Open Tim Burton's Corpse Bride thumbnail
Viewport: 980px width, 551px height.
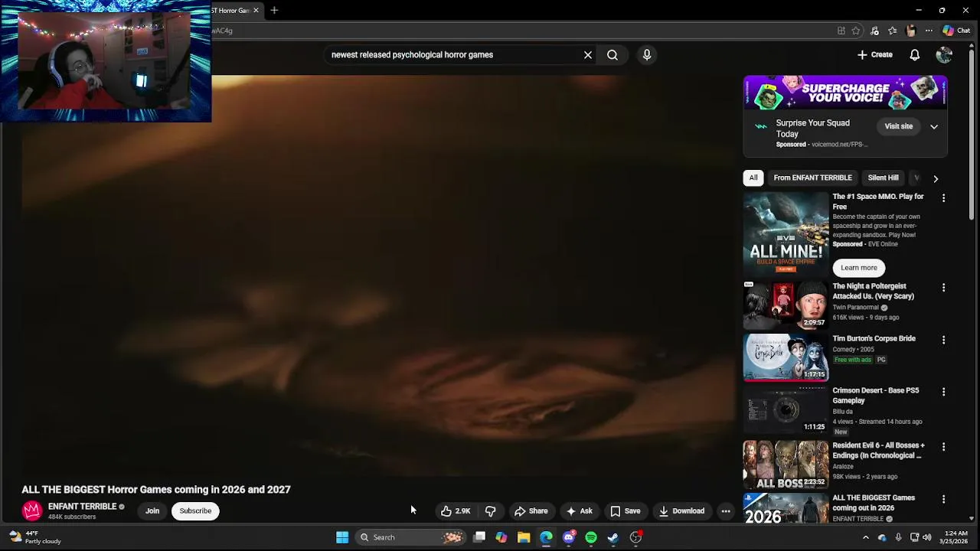point(786,357)
